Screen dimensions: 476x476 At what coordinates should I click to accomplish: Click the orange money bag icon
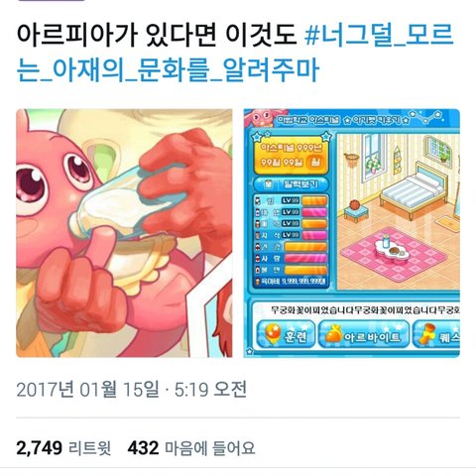tap(333, 334)
